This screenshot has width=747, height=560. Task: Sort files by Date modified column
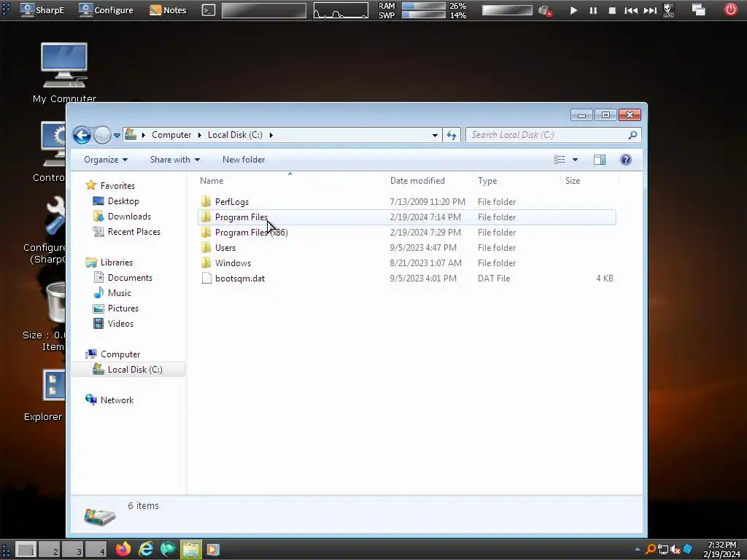[429, 181]
